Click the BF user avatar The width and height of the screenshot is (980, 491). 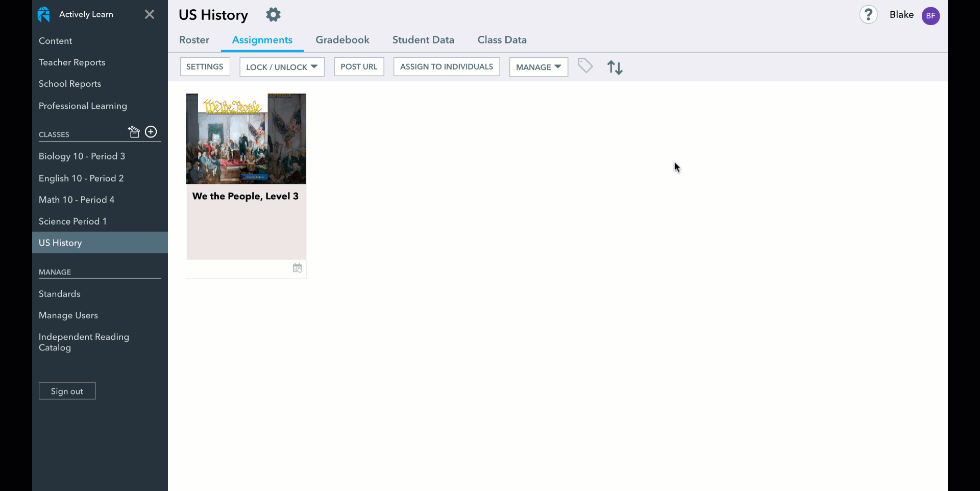pyautogui.click(x=930, y=16)
